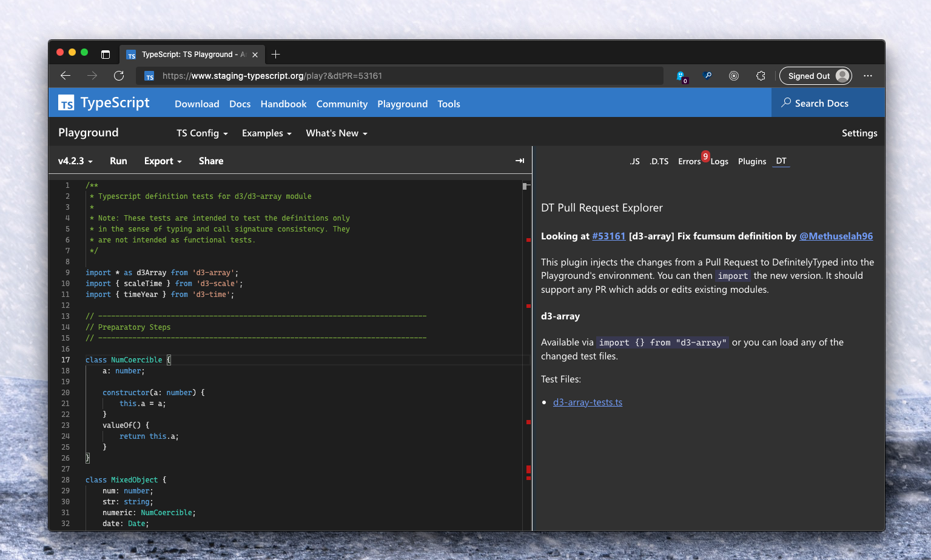The height and width of the screenshot is (560, 931).
Task: Open @Methuselah96 profile link
Action: 836,236
